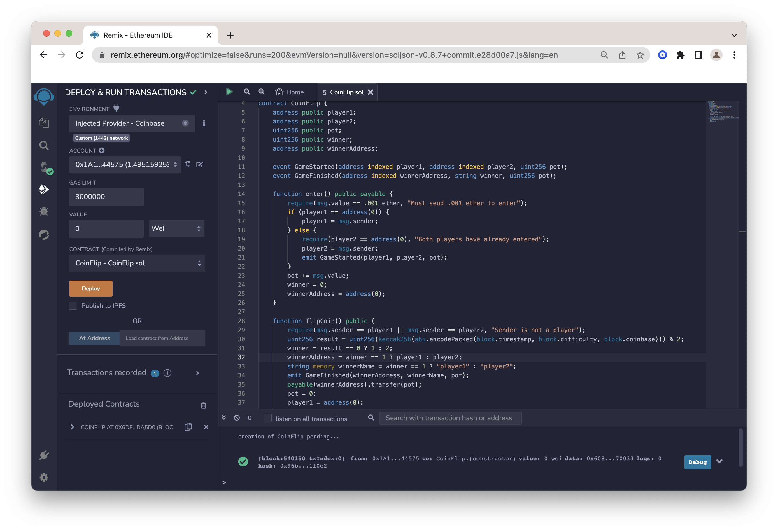Switch to the Home tab
Viewport: 778px width, 532px height.
coord(290,92)
